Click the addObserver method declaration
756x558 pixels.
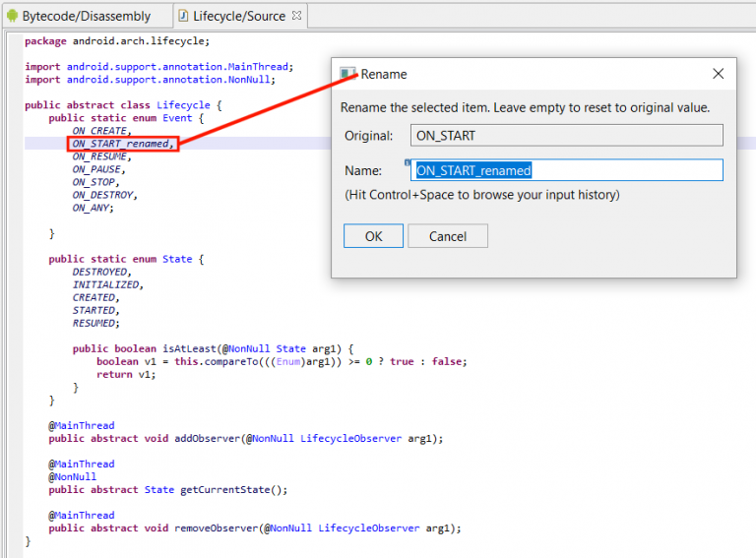click(x=205, y=438)
